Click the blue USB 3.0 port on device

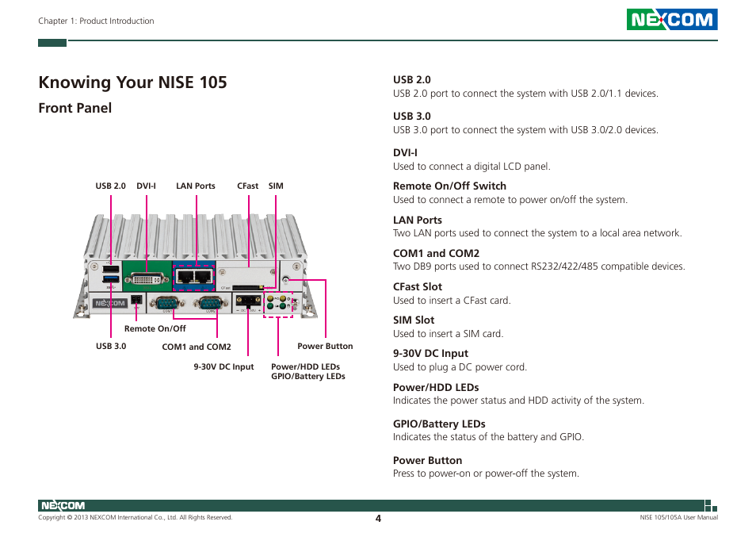111,279
